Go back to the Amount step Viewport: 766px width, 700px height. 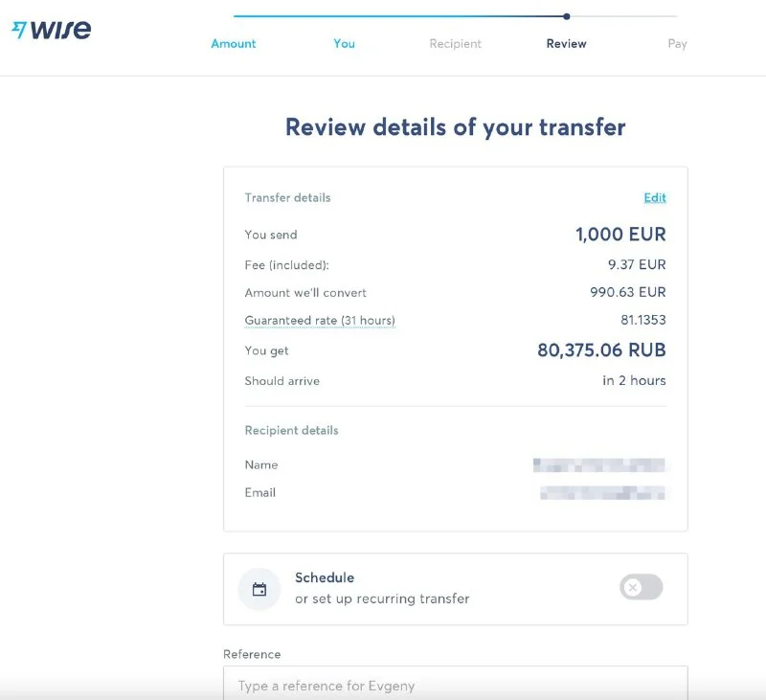(x=234, y=44)
